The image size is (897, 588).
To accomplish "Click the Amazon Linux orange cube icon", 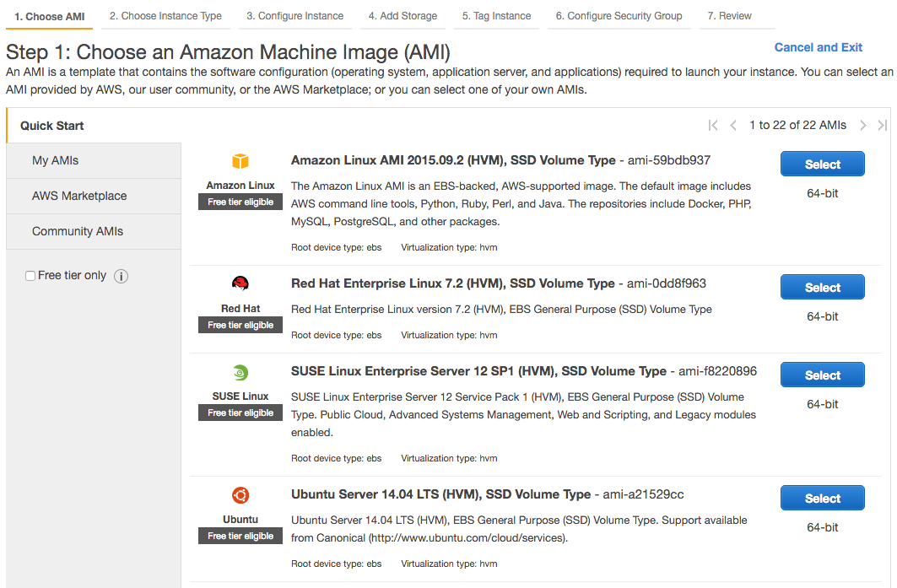I will point(240,161).
